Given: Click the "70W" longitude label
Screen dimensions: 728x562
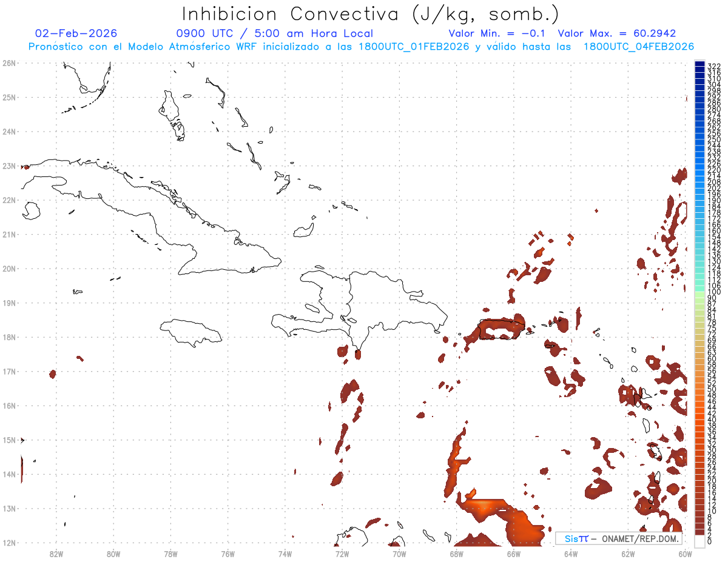Looking at the screenshot, I should (399, 553).
